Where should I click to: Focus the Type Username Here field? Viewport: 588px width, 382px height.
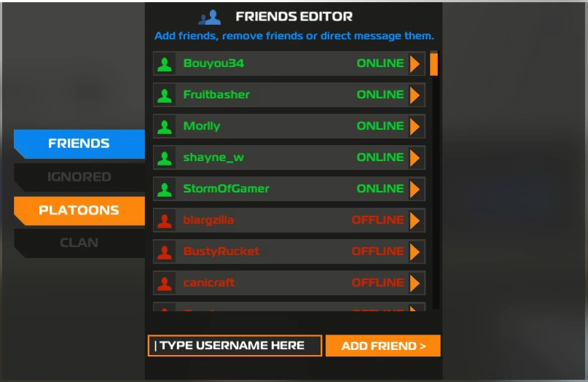(x=235, y=346)
